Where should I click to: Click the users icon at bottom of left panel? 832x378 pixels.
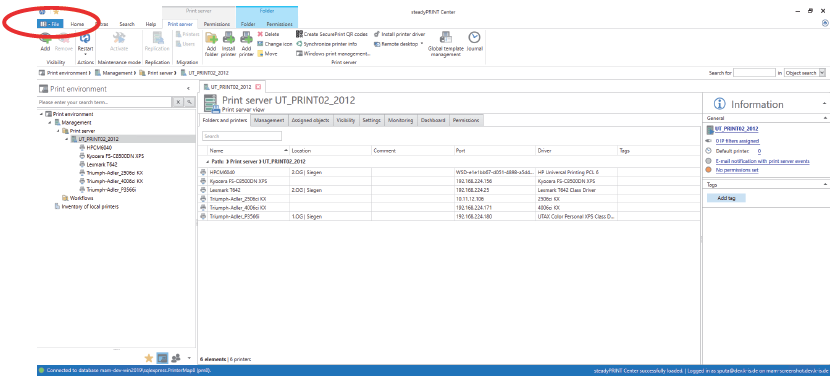pos(176,358)
